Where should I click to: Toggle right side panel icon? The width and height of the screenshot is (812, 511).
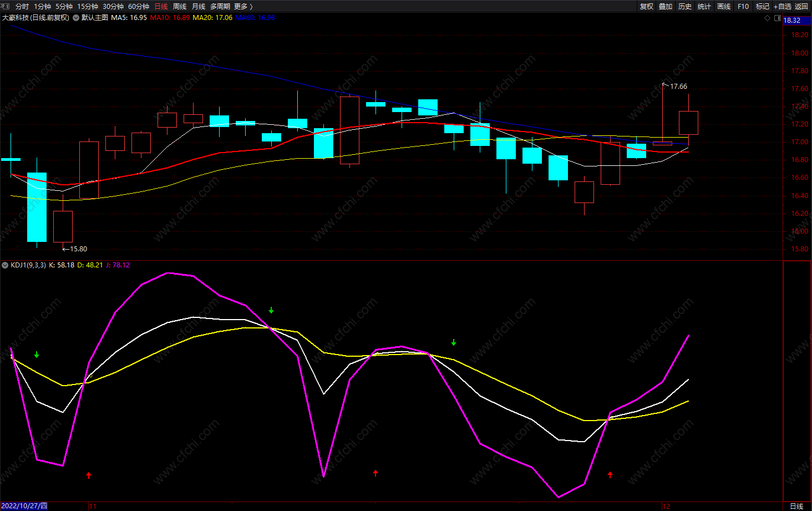pyautogui.click(x=778, y=18)
